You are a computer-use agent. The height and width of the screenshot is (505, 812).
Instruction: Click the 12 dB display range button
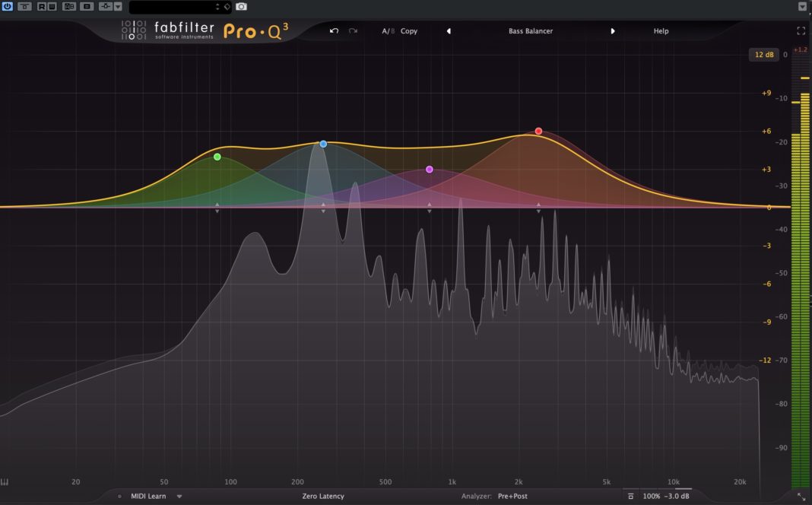pos(763,55)
